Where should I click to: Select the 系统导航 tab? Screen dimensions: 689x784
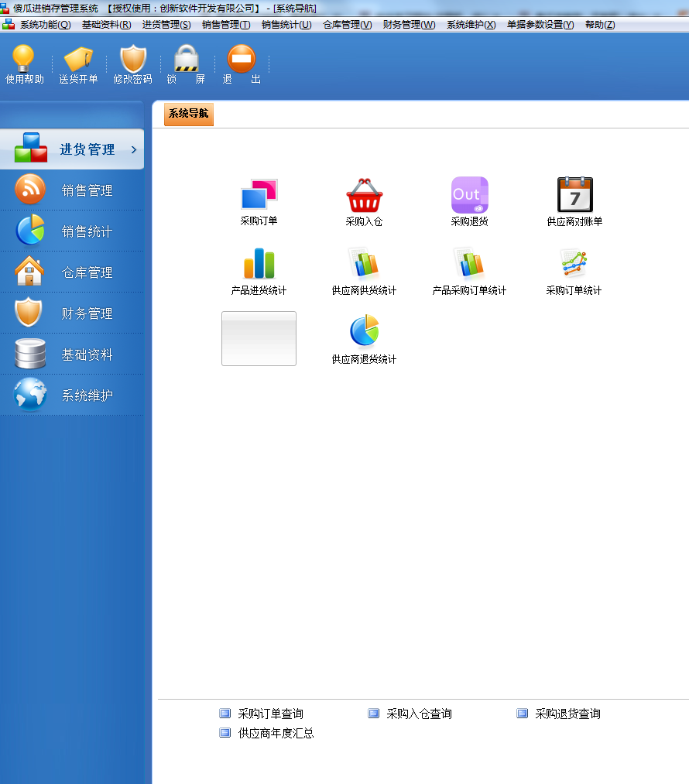[188, 114]
